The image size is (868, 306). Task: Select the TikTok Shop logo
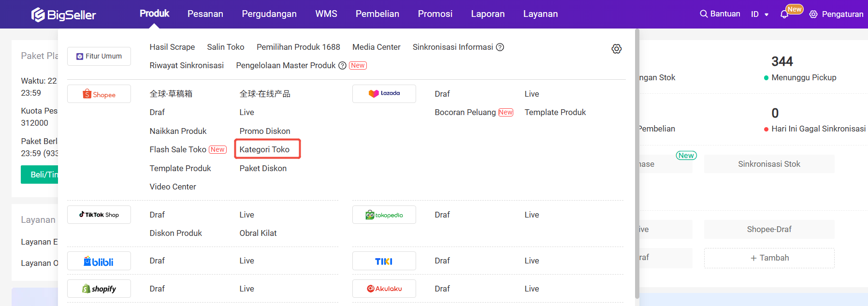point(99,215)
